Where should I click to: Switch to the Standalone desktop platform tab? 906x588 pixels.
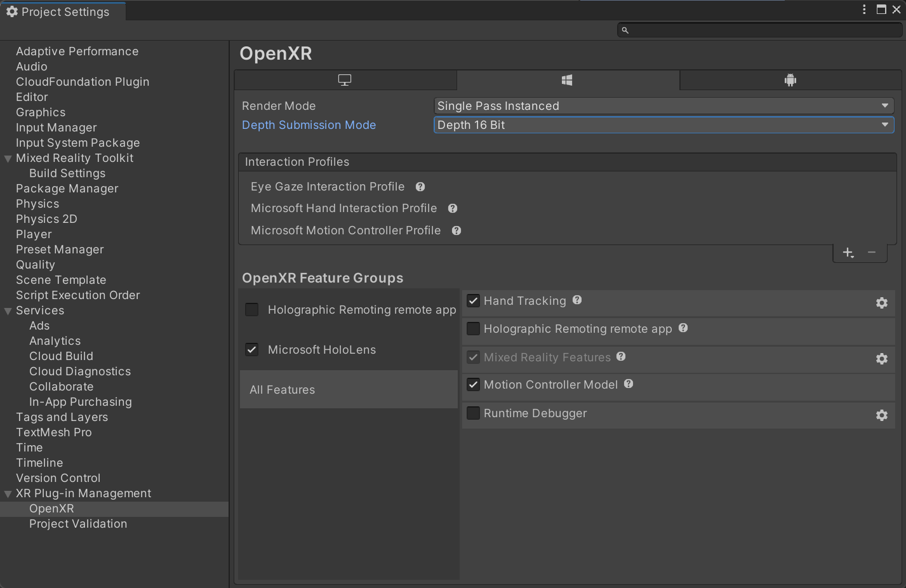point(345,80)
